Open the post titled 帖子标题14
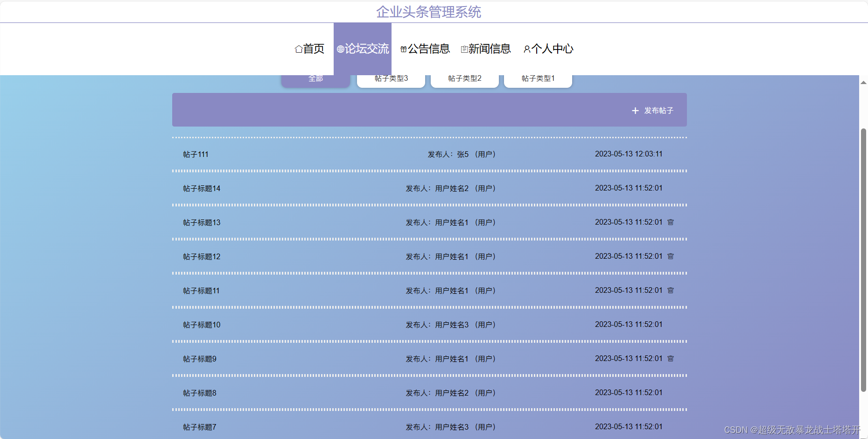 coord(202,189)
